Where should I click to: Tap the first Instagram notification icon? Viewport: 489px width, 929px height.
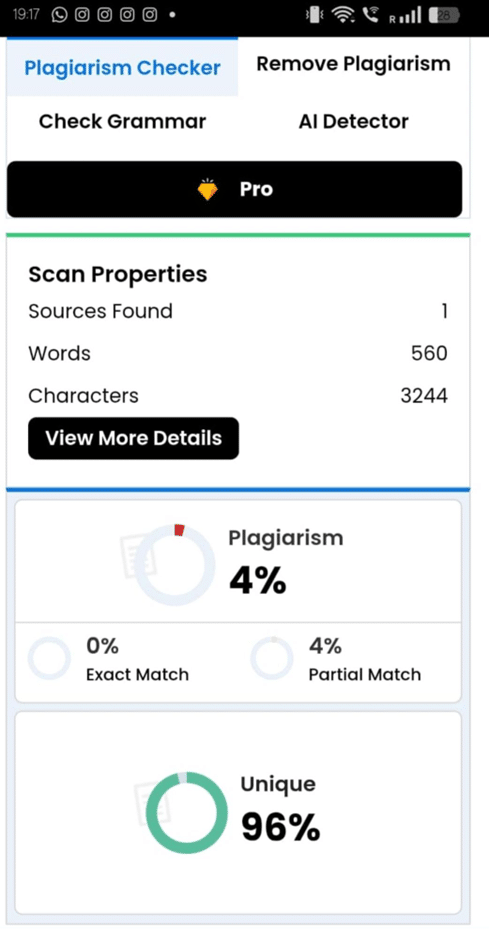(82, 15)
